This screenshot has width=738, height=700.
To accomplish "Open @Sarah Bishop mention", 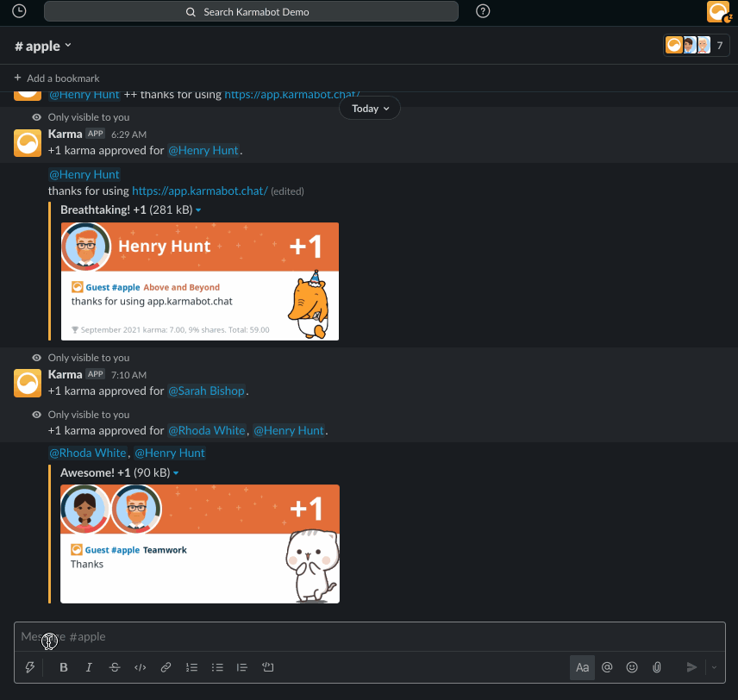I will pyautogui.click(x=206, y=391).
